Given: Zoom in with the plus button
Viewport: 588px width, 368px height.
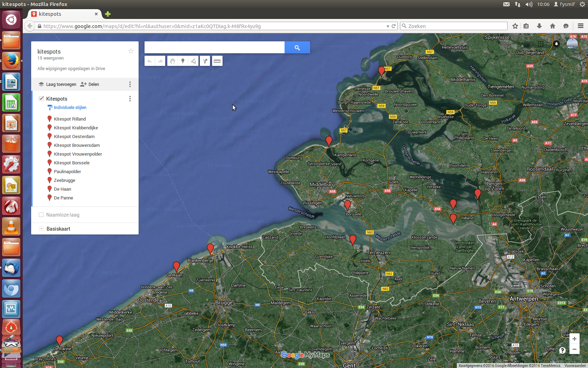Looking at the screenshot, I should [574, 339].
